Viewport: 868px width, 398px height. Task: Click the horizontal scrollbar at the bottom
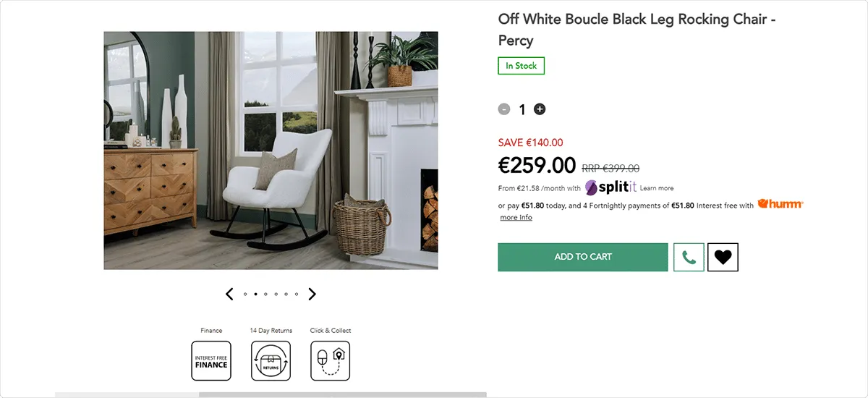point(271,395)
